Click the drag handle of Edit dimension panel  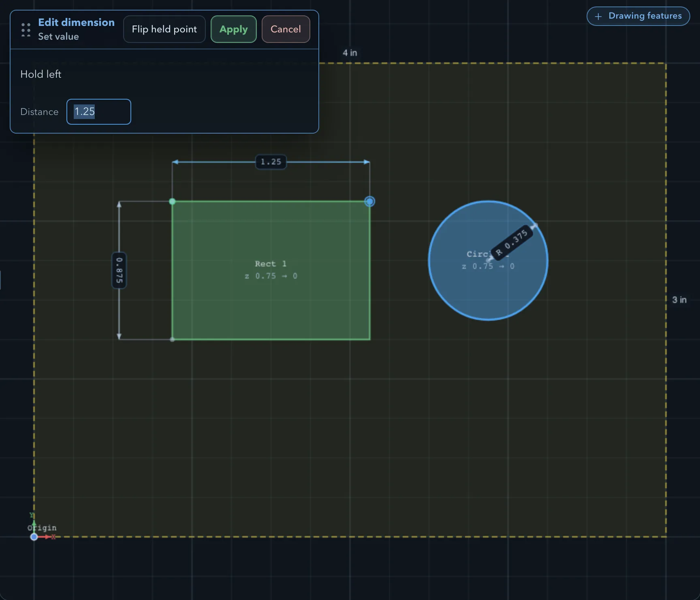pos(26,30)
